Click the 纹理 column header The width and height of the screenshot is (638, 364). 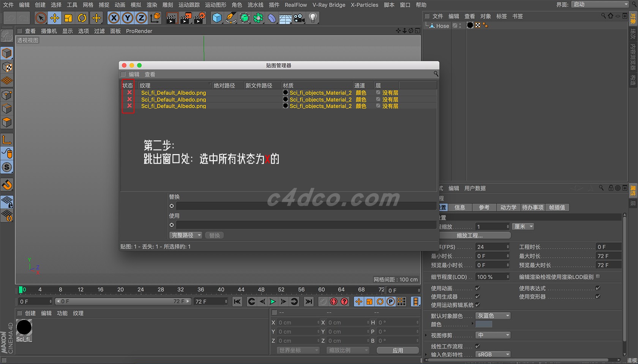(174, 85)
